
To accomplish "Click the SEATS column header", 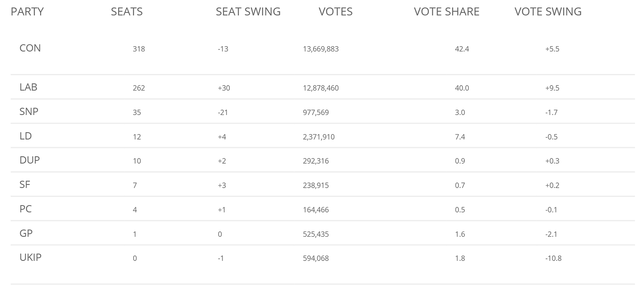I will 126,12.
